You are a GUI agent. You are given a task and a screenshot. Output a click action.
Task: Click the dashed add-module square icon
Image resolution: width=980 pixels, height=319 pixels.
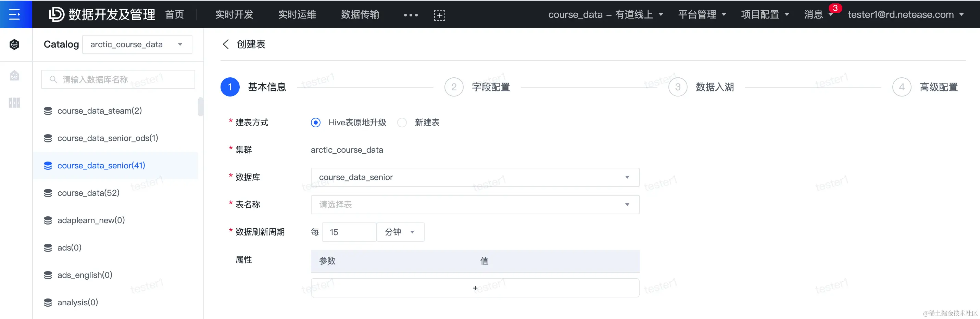click(x=439, y=15)
